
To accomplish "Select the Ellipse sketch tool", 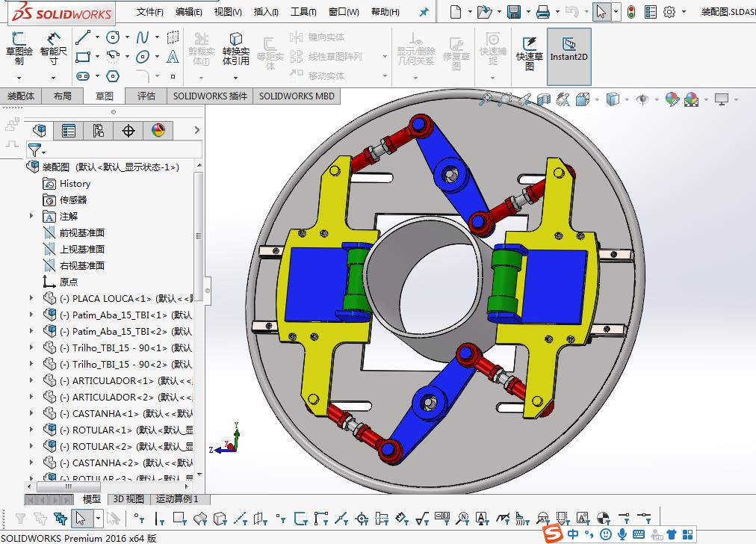I will tap(142, 57).
